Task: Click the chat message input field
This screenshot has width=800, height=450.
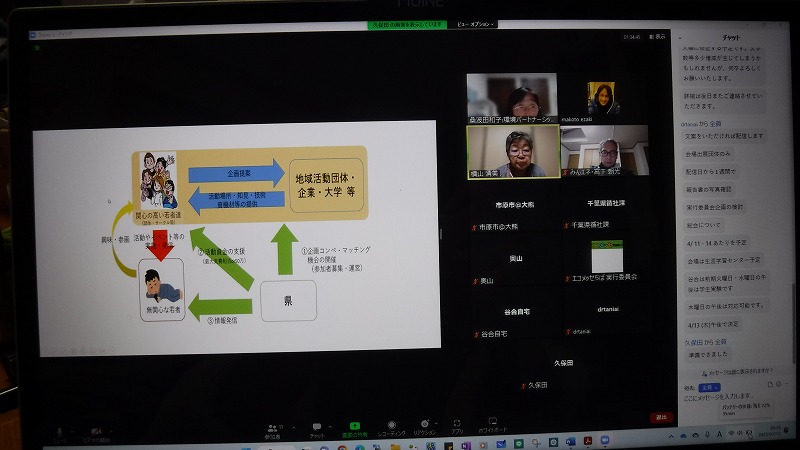Action: click(x=719, y=396)
